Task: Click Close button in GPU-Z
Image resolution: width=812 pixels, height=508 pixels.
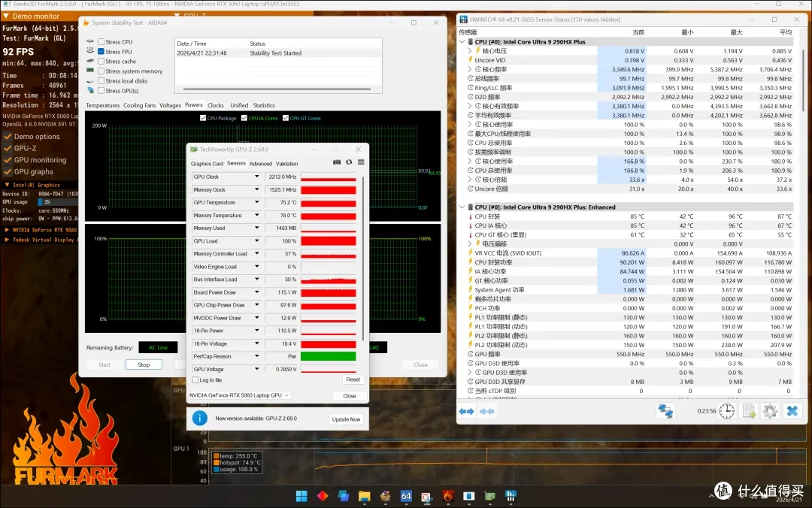Action: pos(350,395)
